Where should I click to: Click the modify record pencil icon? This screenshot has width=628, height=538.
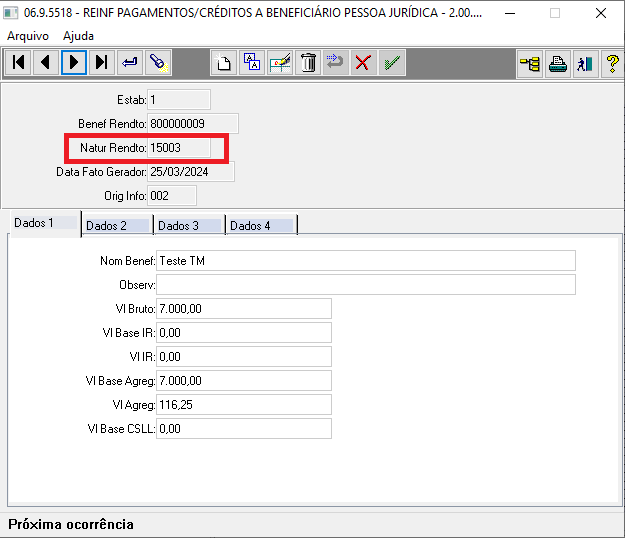pyautogui.click(x=280, y=62)
